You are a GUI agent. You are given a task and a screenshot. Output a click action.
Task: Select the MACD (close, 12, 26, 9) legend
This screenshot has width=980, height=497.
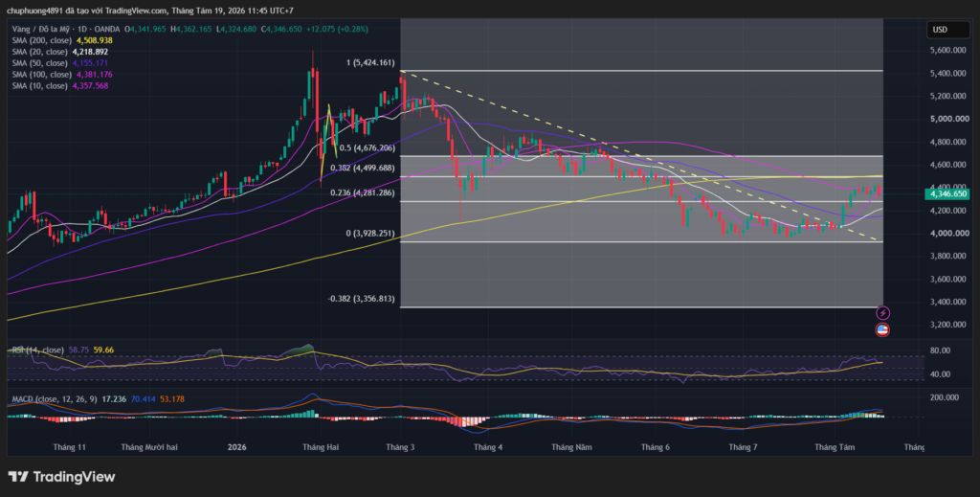[55, 399]
